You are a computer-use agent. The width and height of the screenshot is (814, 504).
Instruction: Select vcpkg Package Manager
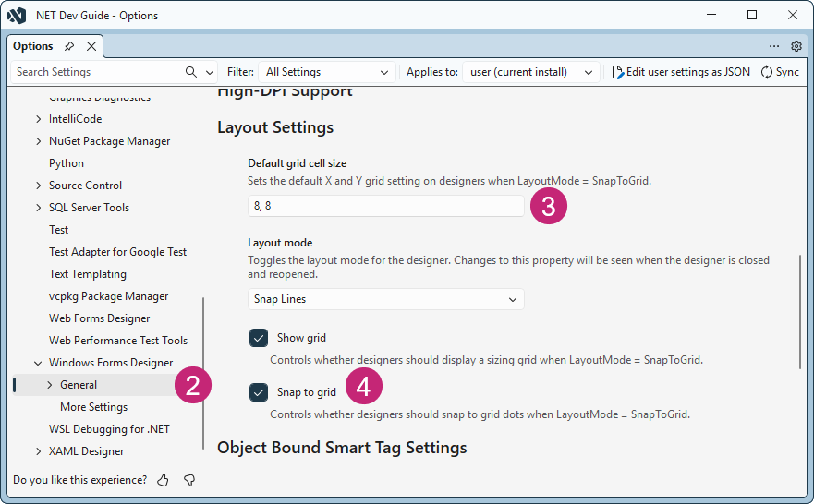coord(108,296)
